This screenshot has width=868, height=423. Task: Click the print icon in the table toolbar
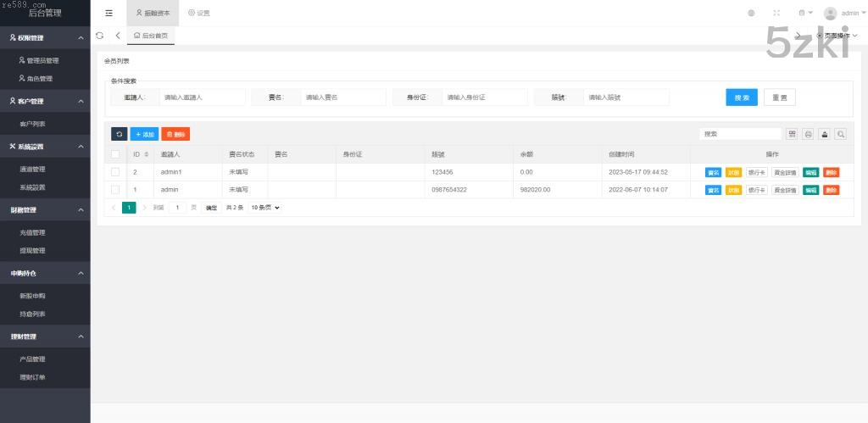coord(808,134)
